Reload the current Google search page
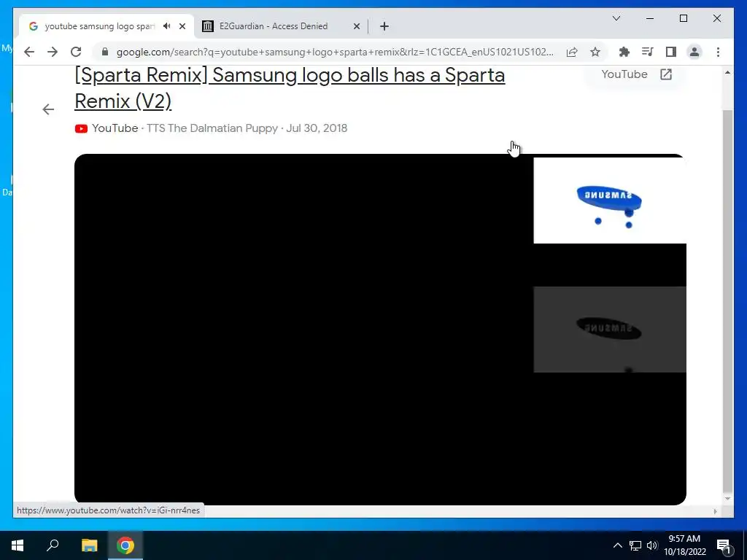The image size is (747, 560). click(76, 52)
